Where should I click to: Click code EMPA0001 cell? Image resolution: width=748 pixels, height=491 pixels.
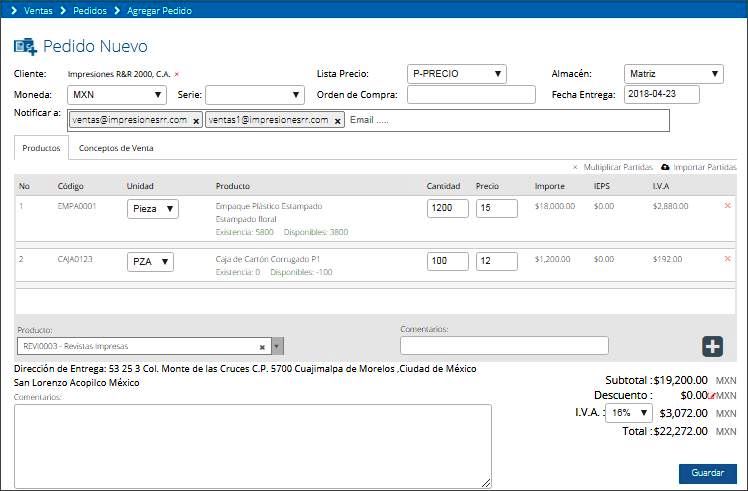coord(77,206)
